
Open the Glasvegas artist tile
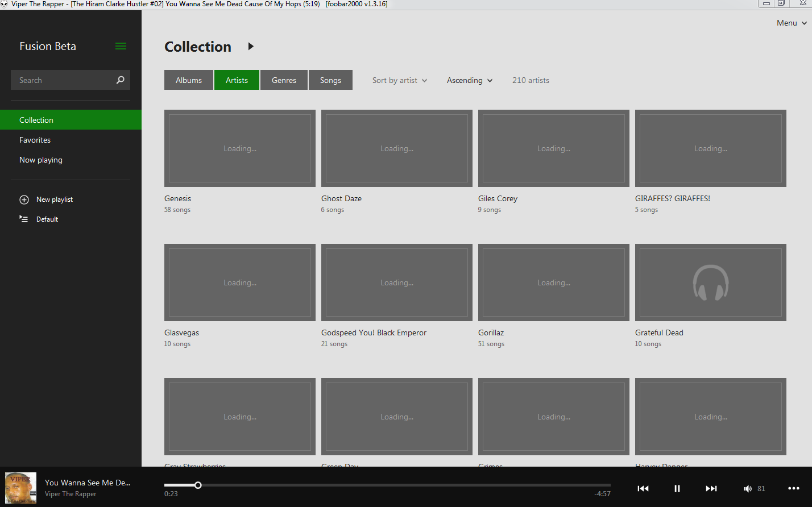[x=240, y=282]
